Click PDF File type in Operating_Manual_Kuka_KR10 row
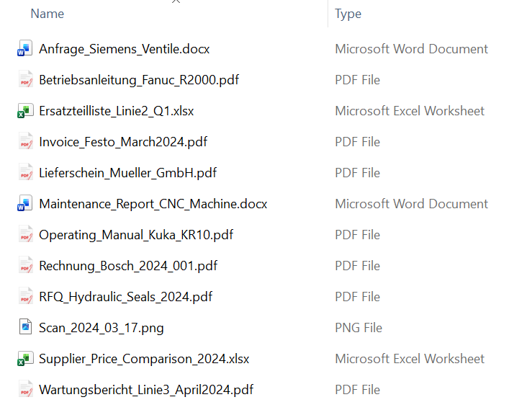Viewport: 532px width, 410px height. (357, 235)
